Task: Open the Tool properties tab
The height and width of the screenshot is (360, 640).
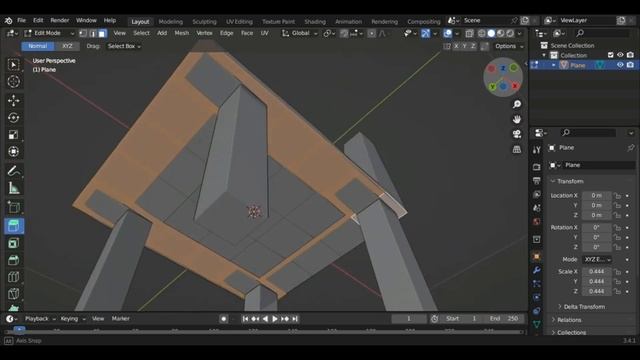Action: pos(537,150)
